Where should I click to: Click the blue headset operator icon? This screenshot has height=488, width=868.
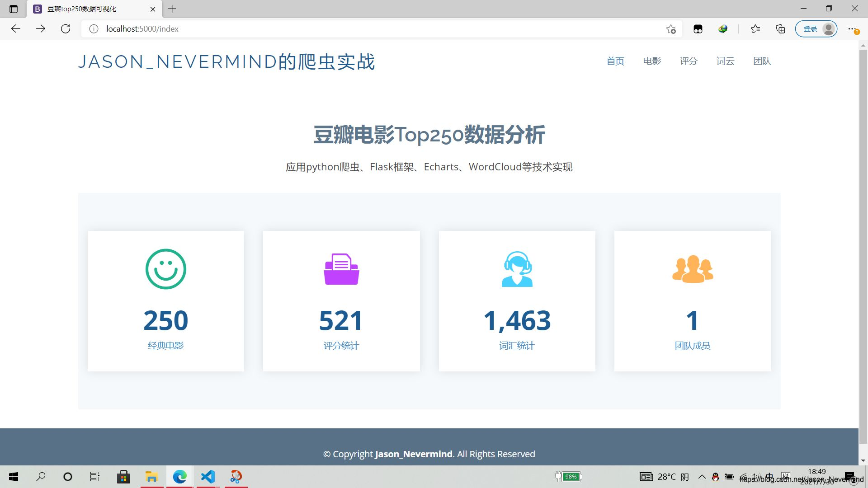pyautogui.click(x=517, y=269)
